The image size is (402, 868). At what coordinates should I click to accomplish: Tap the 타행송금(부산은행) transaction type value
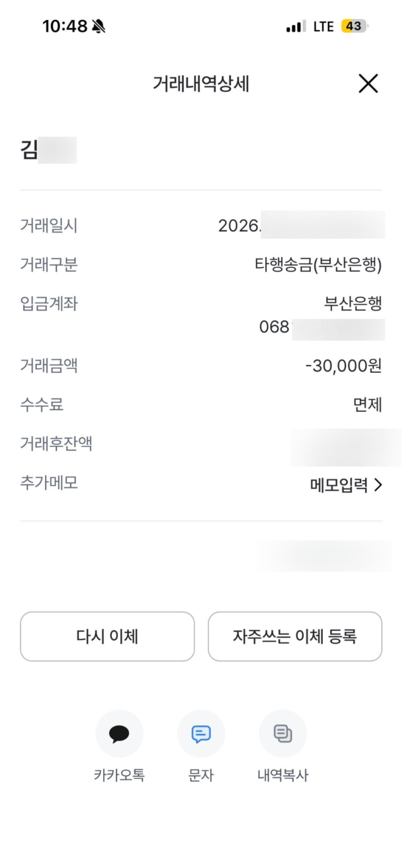point(318,265)
